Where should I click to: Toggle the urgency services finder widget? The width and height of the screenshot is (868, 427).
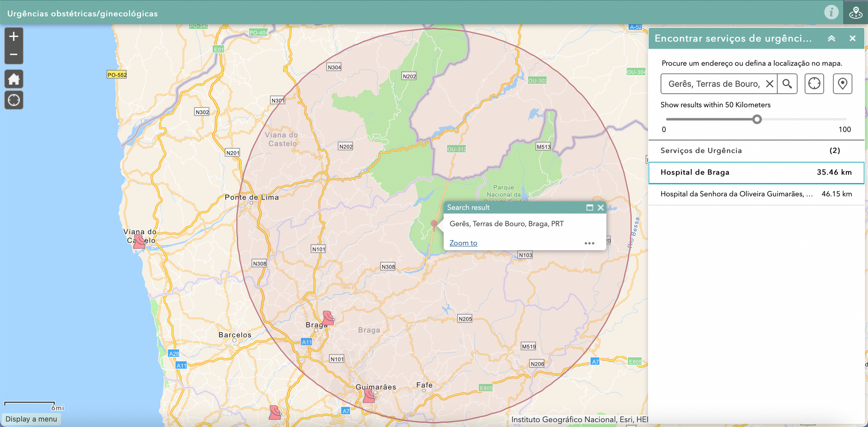coord(855,12)
